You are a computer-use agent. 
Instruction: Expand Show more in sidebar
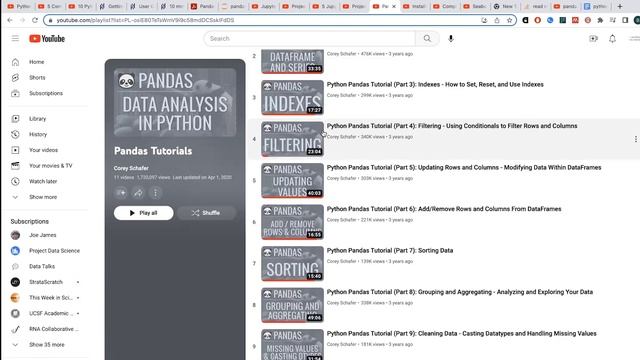43,197
